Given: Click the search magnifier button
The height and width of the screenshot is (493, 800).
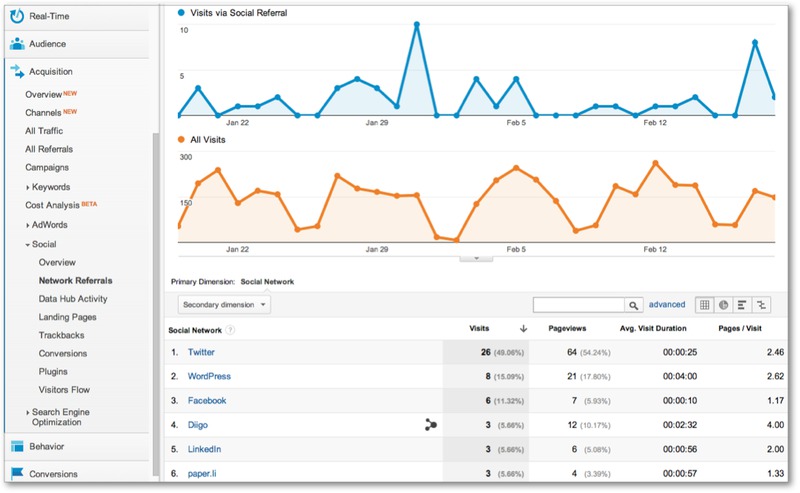Looking at the screenshot, I should 633,305.
